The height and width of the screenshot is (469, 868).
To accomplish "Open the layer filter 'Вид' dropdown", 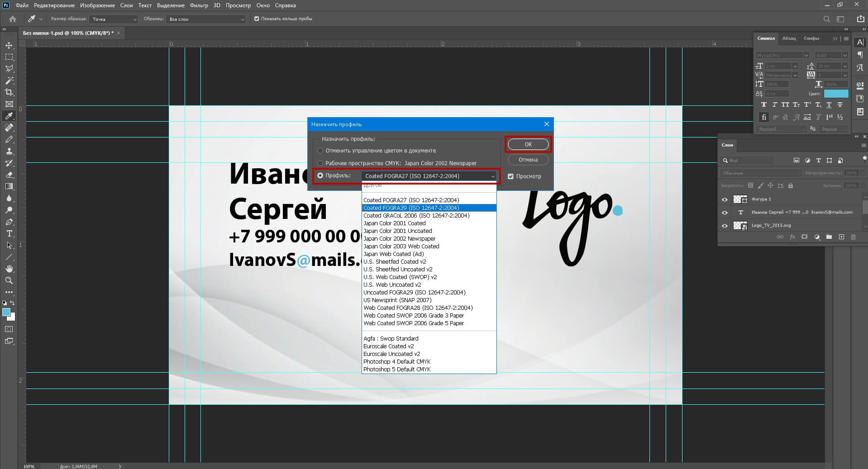I will [747, 161].
